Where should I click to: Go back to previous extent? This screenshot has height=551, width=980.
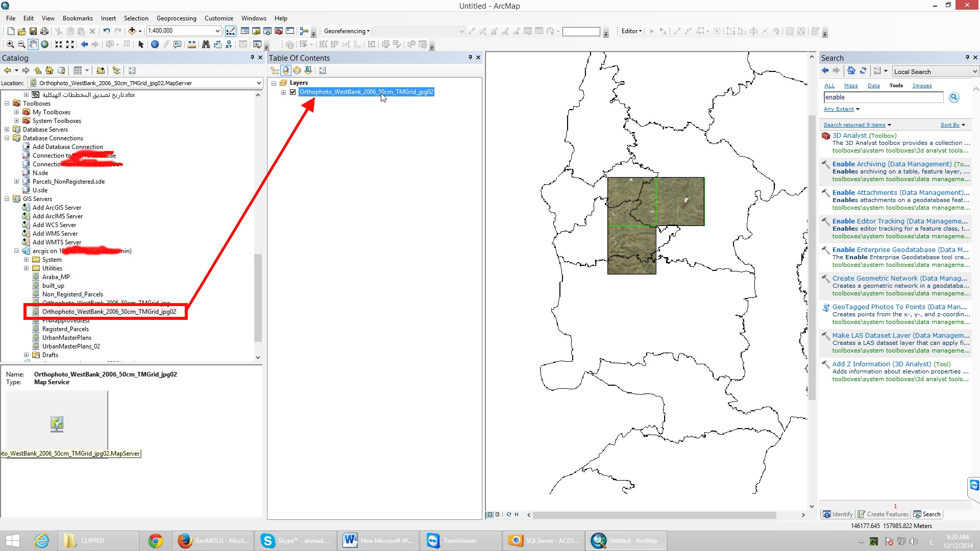point(84,44)
